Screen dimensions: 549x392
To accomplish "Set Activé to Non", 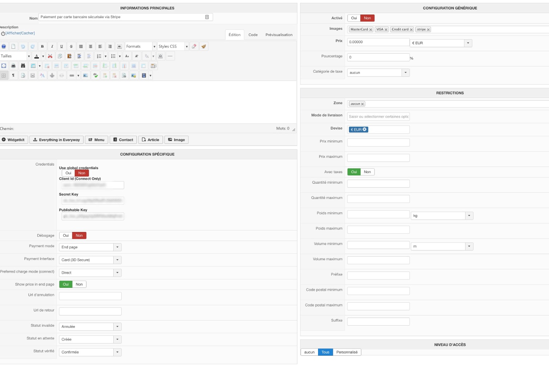I will point(367,18).
